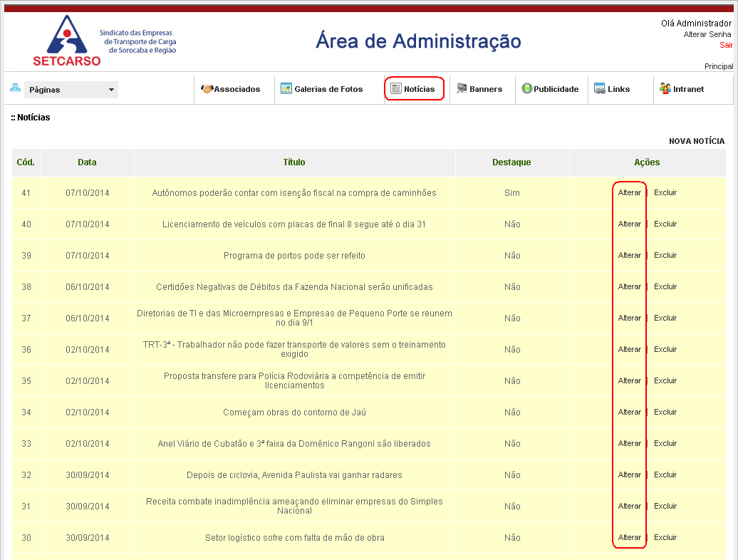This screenshot has height=560, width=738.
Task: Click the Destaque column header
Action: (x=511, y=162)
